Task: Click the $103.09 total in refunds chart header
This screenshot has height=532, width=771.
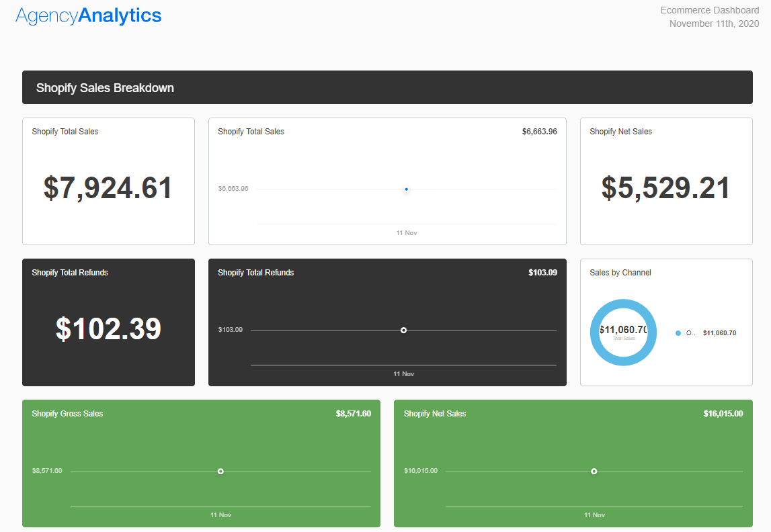Action: tap(543, 273)
